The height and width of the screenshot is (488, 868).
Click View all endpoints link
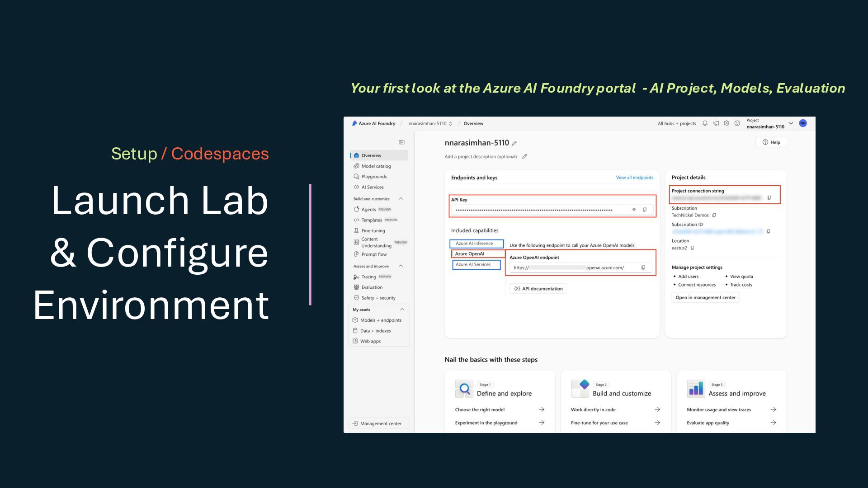634,178
